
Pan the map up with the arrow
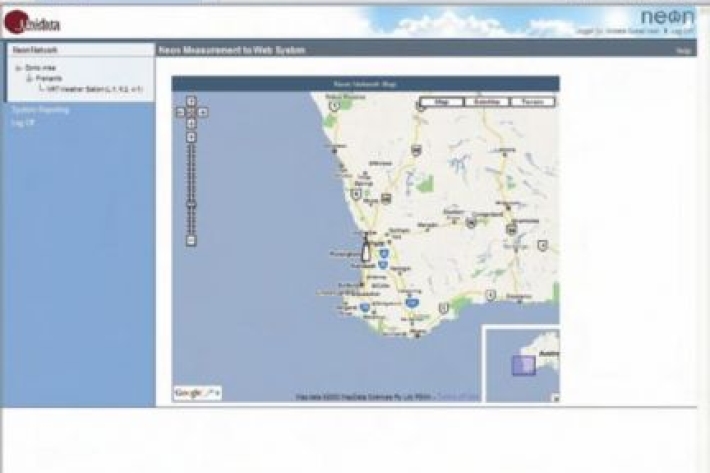click(191, 101)
